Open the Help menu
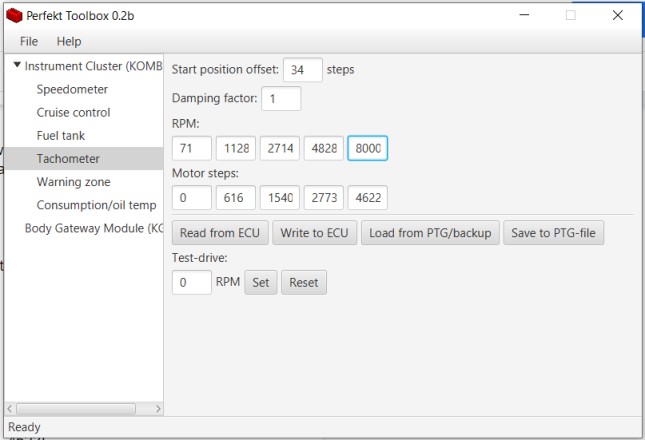This screenshot has height=440, width=645. [69, 42]
